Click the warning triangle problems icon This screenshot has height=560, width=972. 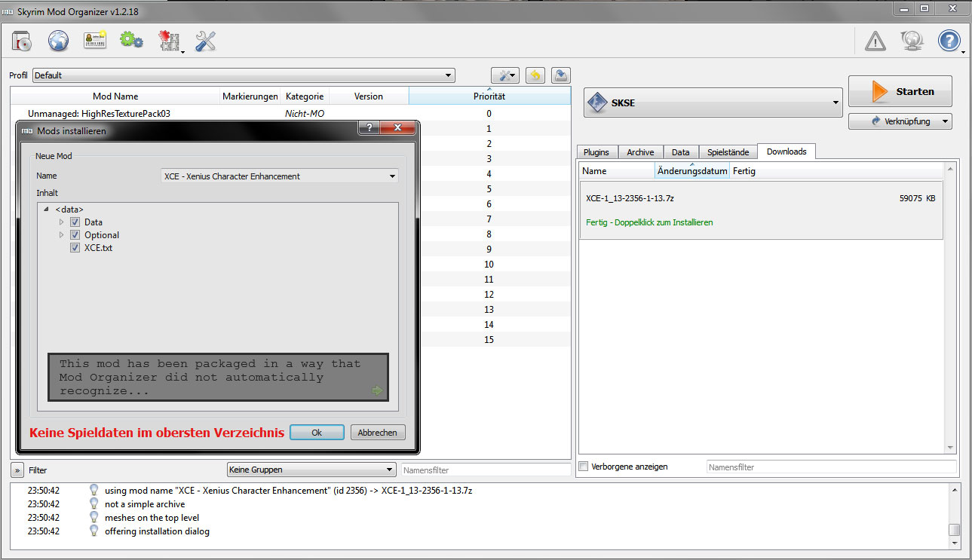click(875, 41)
